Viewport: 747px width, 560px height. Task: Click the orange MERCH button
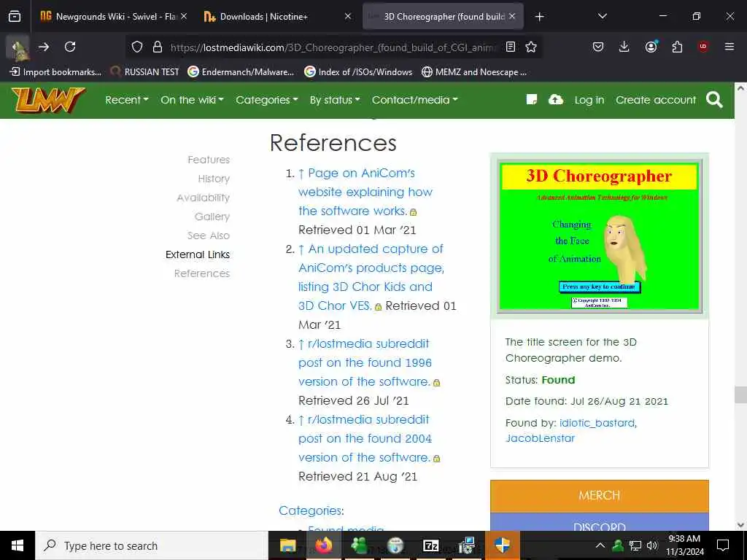pos(600,495)
